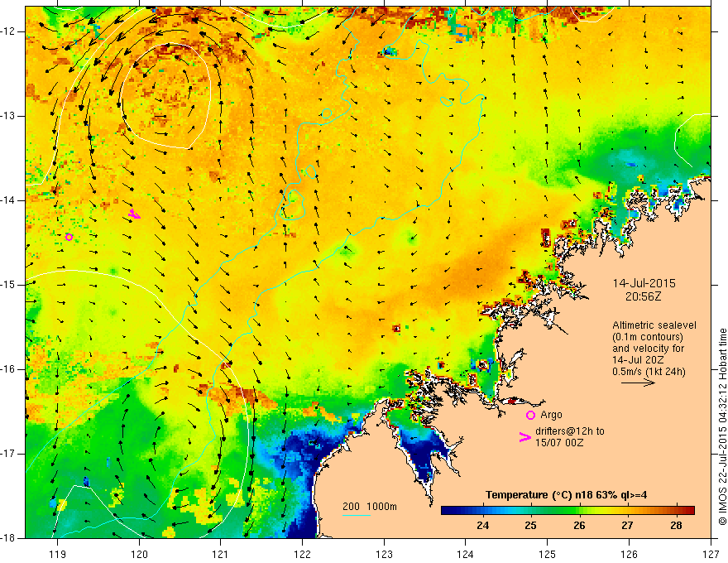Click the latitude axis label "-17"
The image size is (728, 563).
point(8,454)
